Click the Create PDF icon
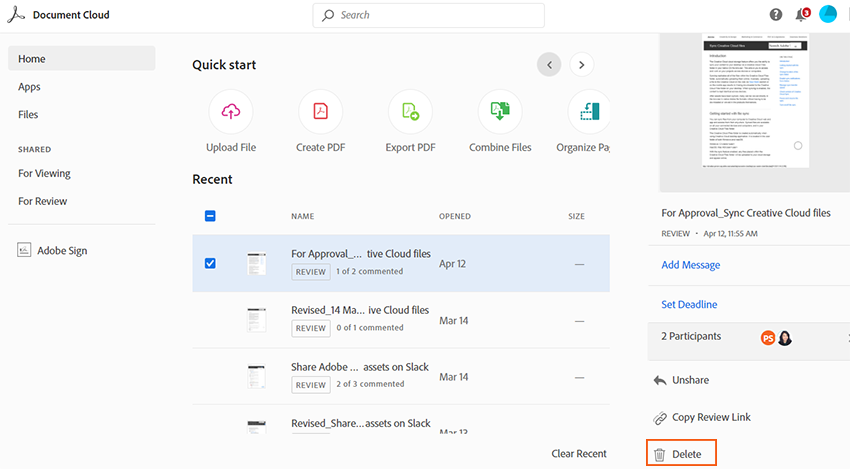This screenshot has width=850, height=469. (x=320, y=111)
